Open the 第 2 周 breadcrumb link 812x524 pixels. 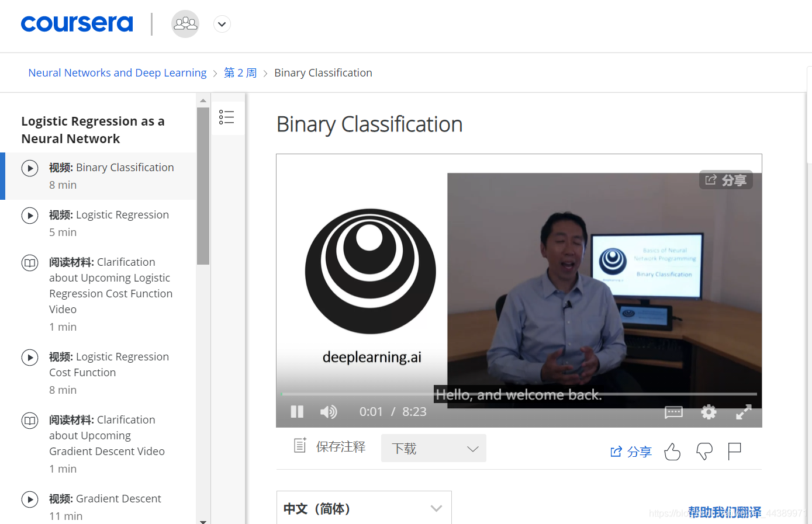240,73
